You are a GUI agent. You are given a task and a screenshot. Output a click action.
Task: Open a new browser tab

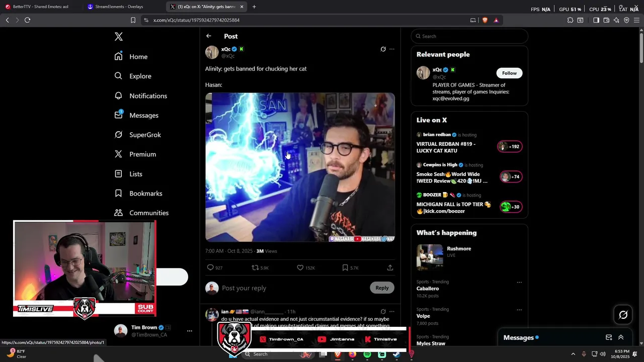click(x=254, y=7)
